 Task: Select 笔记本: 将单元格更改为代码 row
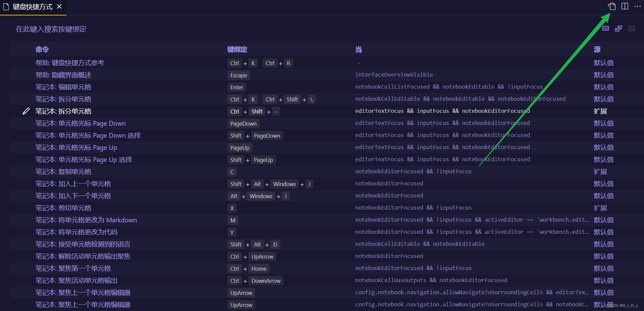point(327,232)
